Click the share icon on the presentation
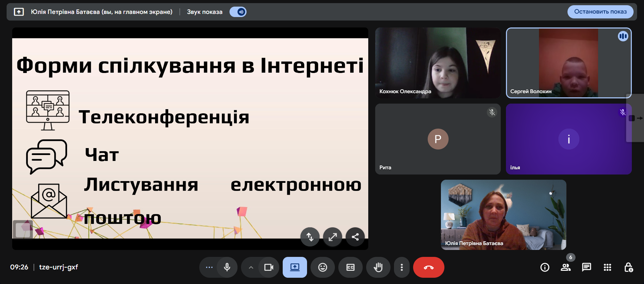Image resolution: width=644 pixels, height=284 pixels. pyautogui.click(x=355, y=237)
